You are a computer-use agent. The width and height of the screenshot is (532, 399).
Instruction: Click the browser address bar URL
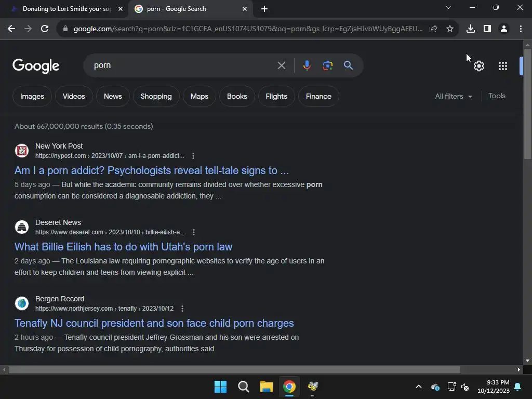coord(248,29)
